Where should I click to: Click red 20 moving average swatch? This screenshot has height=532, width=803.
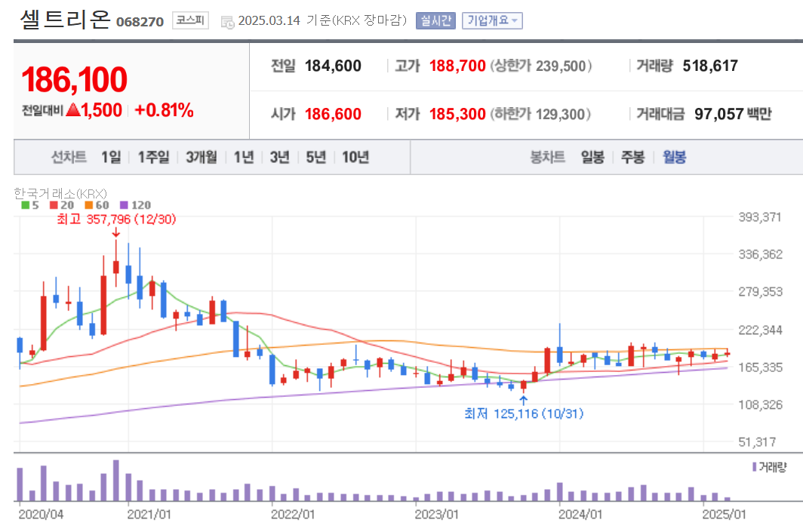click(54, 205)
